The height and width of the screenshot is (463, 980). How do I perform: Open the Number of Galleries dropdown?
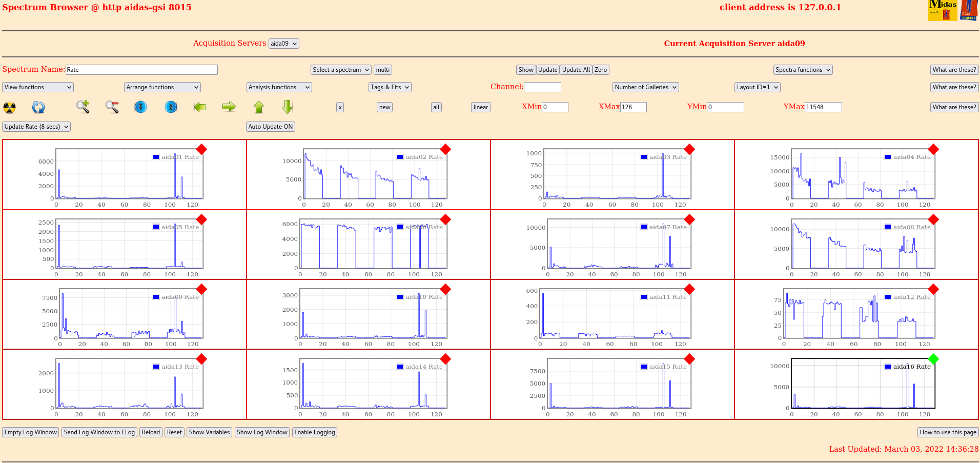click(x=646, y=87)
